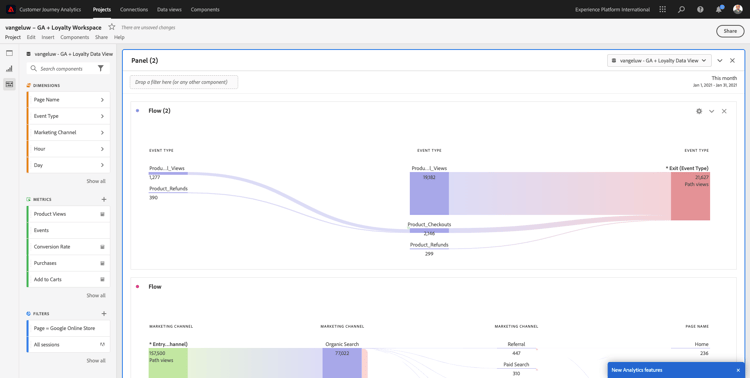Viewport: 750px width, 378px height.
Task: Select the Panels rail icon
Action: 9,53
